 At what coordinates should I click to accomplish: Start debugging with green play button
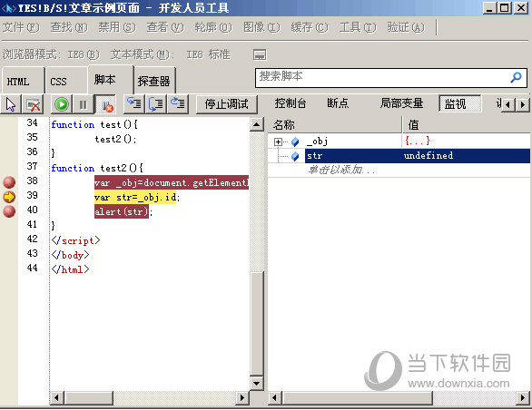[x=62, y=104]
